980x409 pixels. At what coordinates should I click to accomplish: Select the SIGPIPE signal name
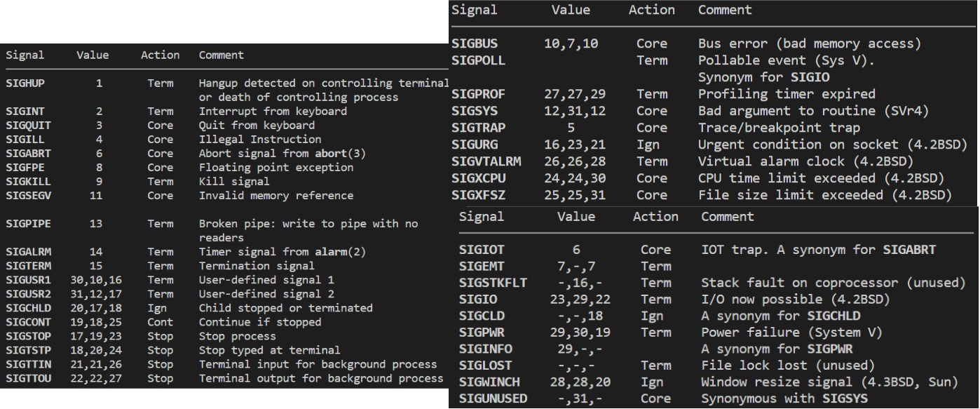[23, 224]
